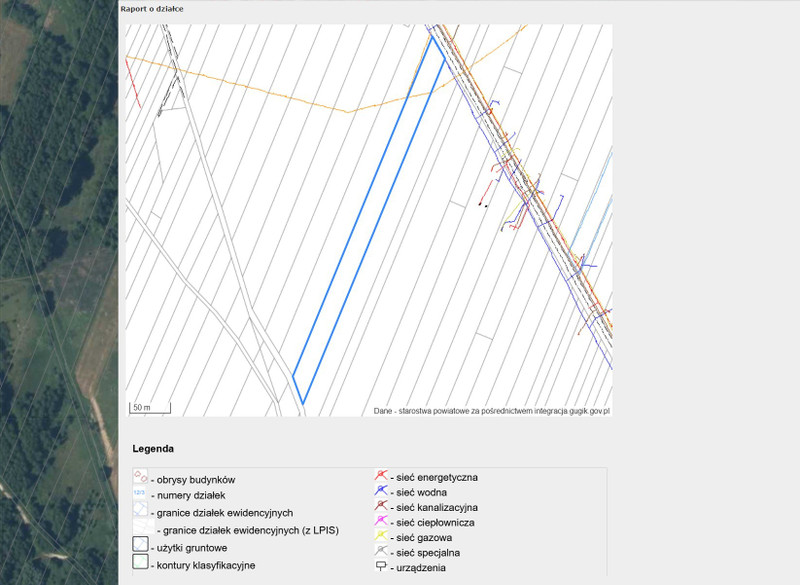Select the użytki gruntowe legend icon
The height and width of the screenshot is (585, 800).
pos(140,548)
